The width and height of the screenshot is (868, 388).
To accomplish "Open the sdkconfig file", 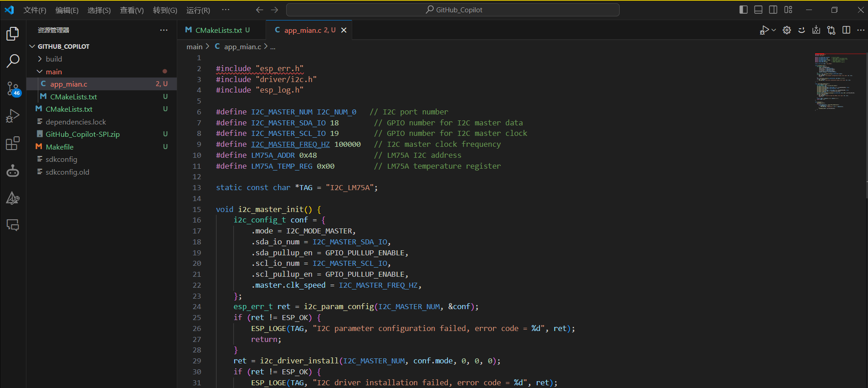I will pyautogui.click(x=102, y=159).
